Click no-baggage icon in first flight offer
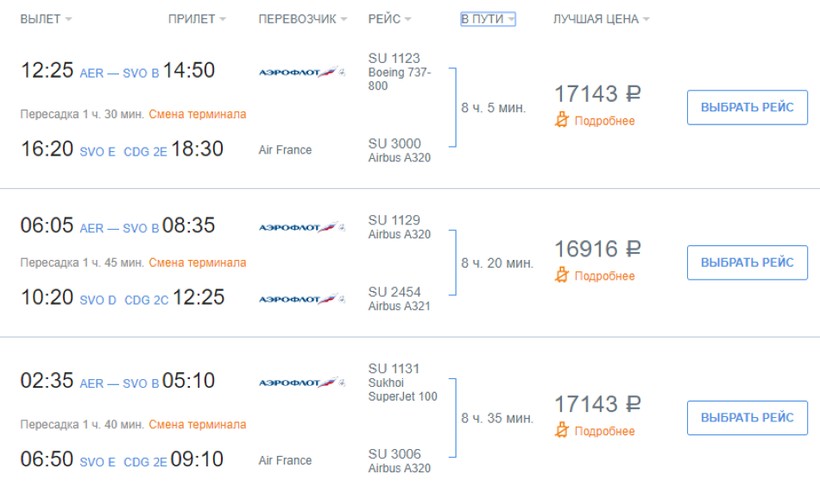The width and height of the screenshot is (820, 487). coord(562,121)
